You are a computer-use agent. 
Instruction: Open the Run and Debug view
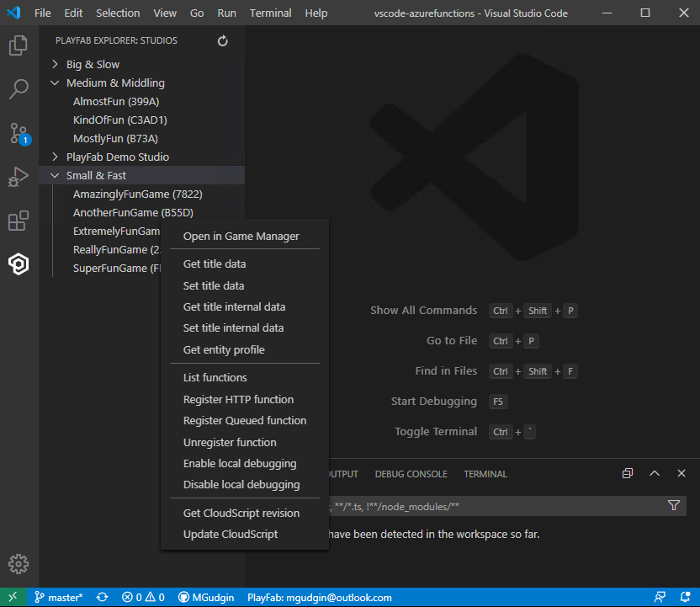coord(19,177)
